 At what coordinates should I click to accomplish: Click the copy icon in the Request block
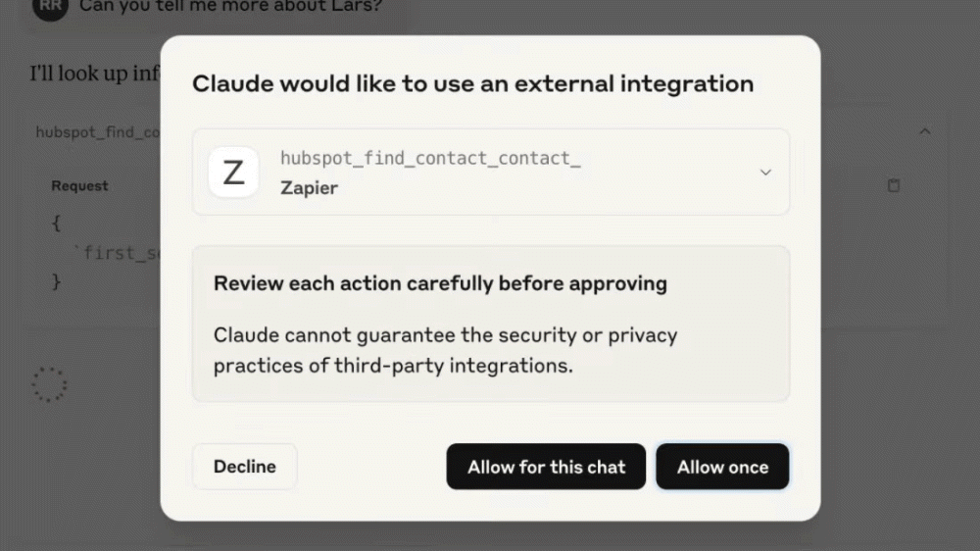(x=893, y=185)
